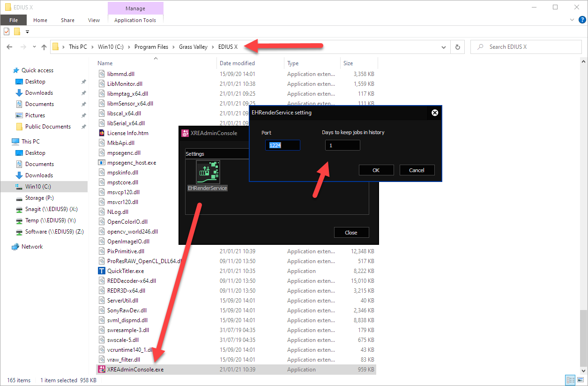
Task: Click Cancel in EHRenderService setting
Action: (x=417, y=170)
